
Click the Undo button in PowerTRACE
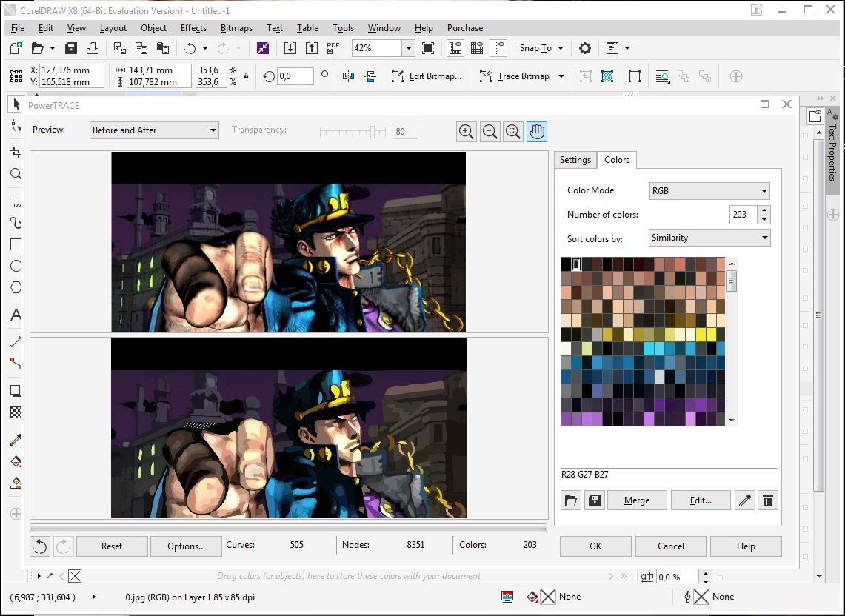(40, 546)
